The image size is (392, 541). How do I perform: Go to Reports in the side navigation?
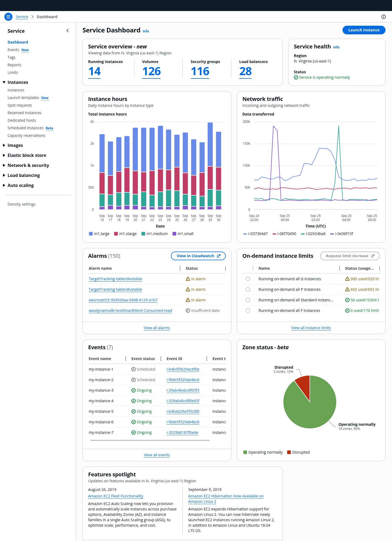[14, 65]
